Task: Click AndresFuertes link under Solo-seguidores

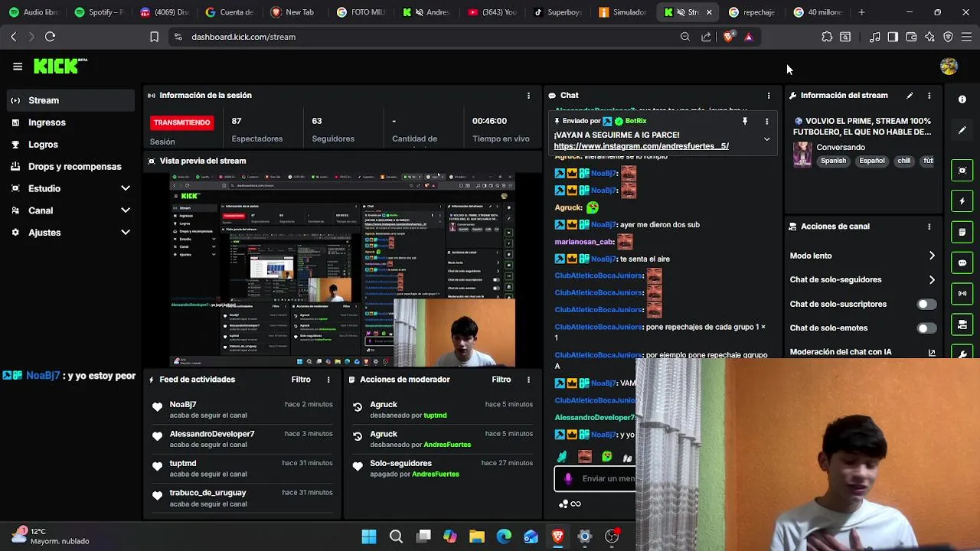Action: tap(436, 474)
